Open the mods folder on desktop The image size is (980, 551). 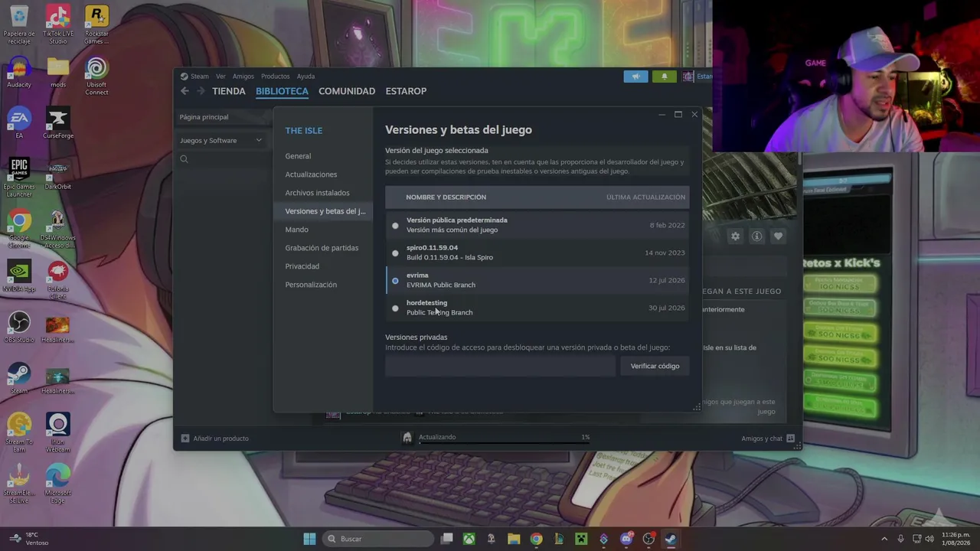click(x=58, y=73)
